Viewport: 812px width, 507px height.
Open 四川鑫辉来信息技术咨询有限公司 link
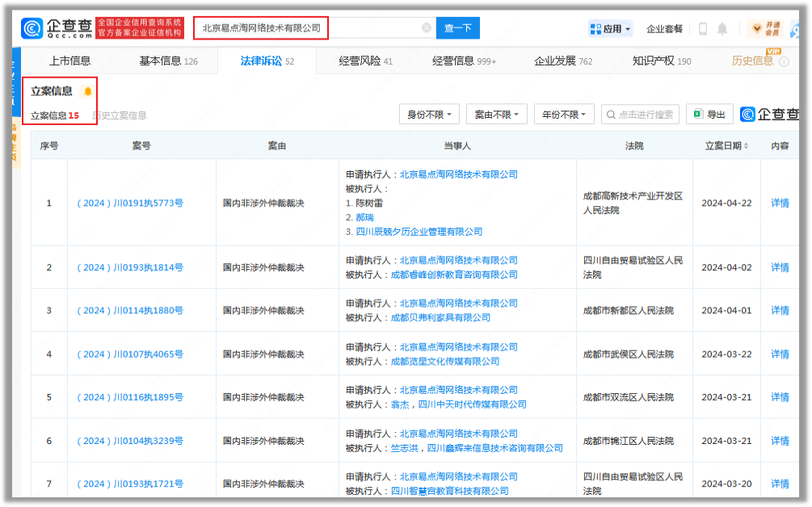tap(495, 448)
